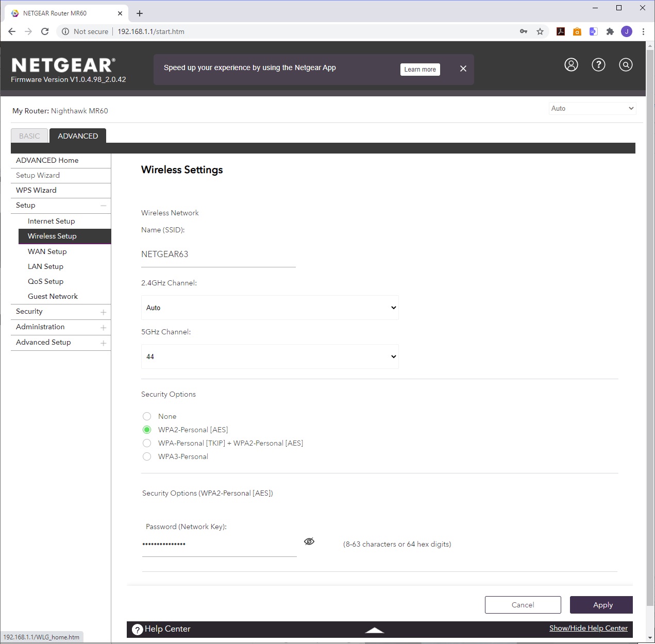
Task: Expand the Help Center with the up arrow
Action: [x=375, y=630]
